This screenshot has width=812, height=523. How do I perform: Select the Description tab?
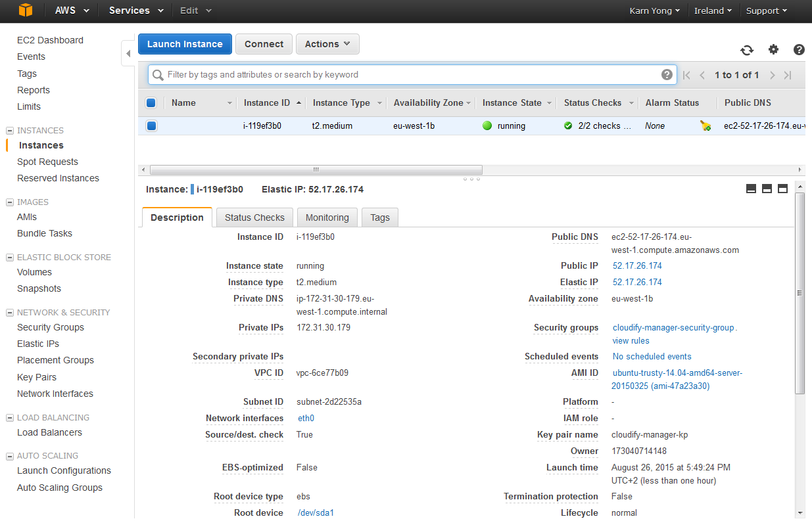coord(177,217)
